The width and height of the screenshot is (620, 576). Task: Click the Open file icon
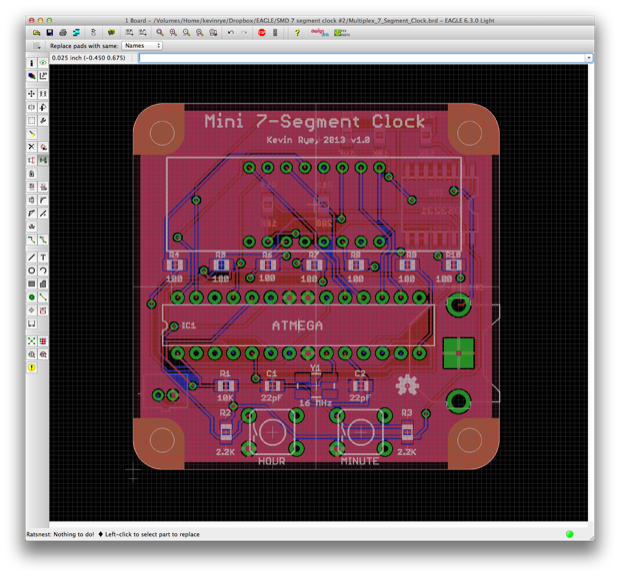point(36,32)
